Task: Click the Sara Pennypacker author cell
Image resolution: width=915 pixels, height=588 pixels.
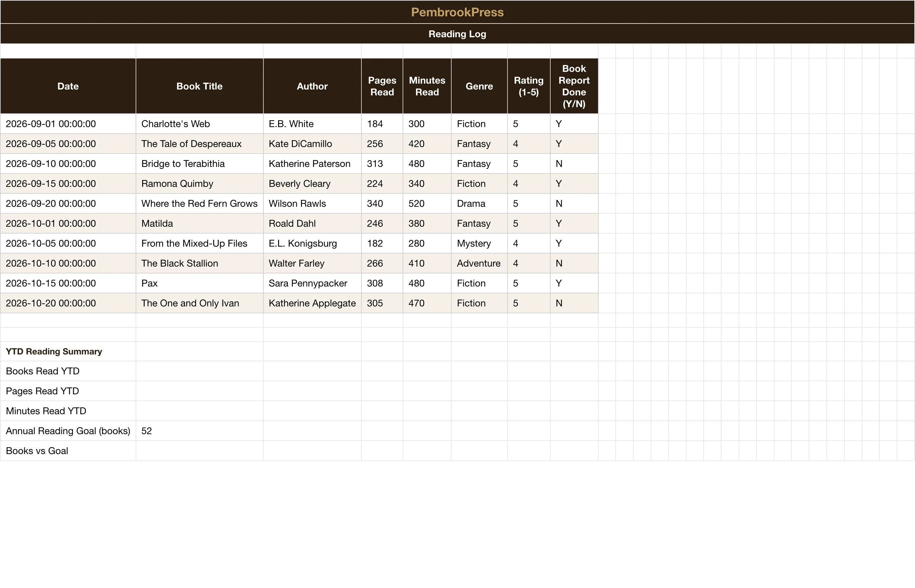Action: pyautogui.click(x=312, y=283)
